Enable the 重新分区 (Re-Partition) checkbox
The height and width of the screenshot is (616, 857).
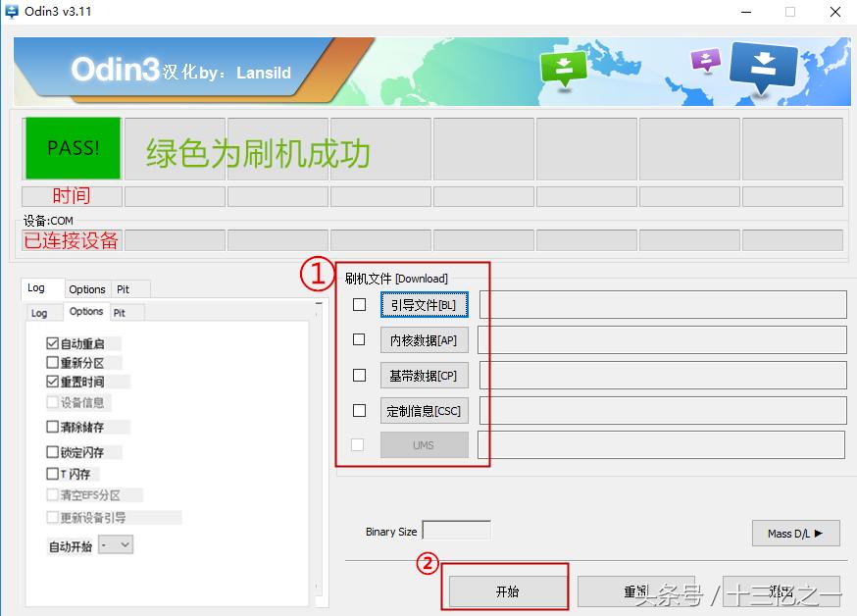50,361
